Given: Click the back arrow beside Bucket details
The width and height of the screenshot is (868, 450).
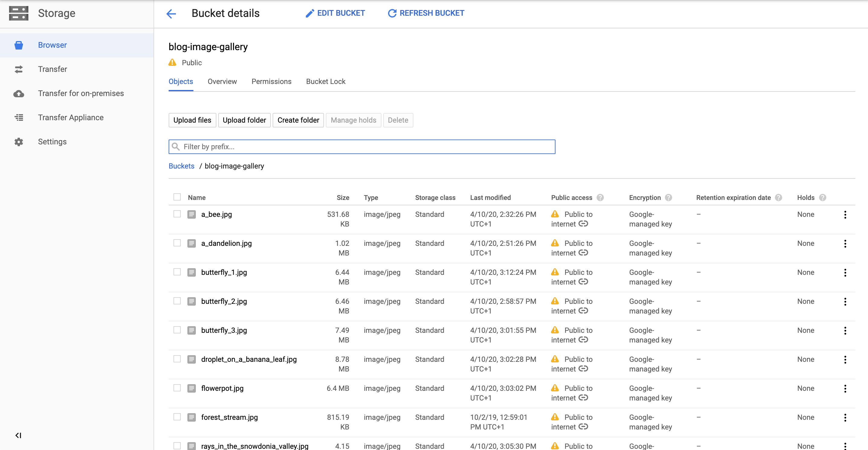Looking at the screenshot, I should 171,14.
